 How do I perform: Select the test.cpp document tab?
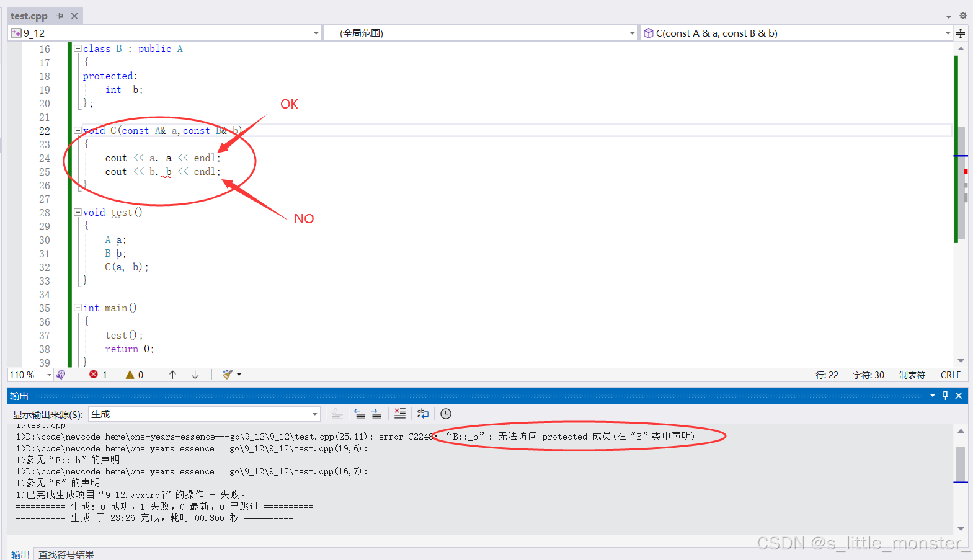tap(29, 16)
